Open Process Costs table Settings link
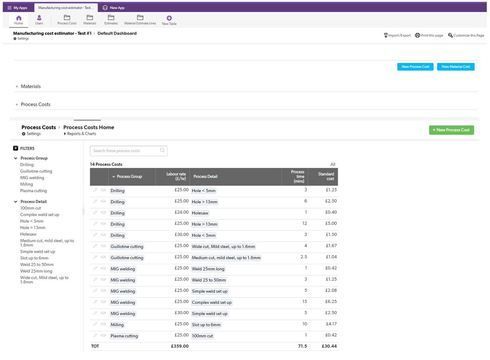The image size is (490, 360). pyautogui.click(x=31, y=134)
